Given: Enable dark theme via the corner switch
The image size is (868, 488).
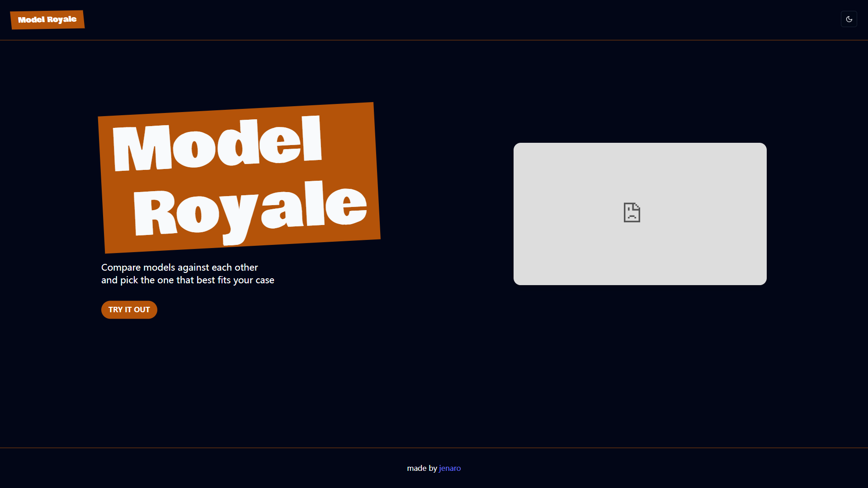Looking at the screenshot, I should (849, 19).
